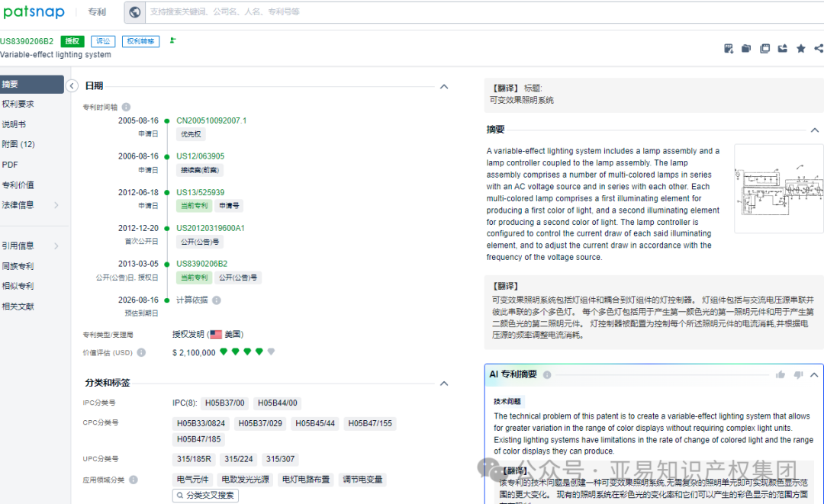Give the AI 专利摘要 a thumbs down

click(x=798, y=375)
